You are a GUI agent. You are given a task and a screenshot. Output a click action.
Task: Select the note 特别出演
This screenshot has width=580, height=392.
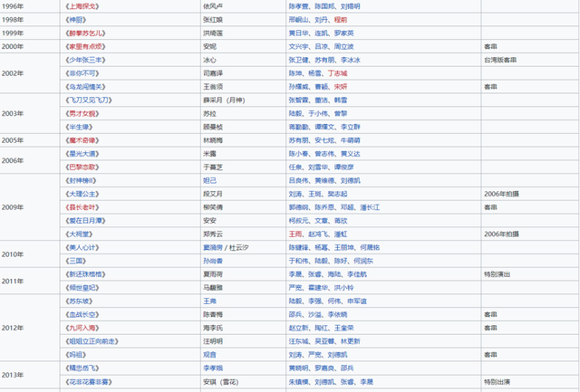point(498,382)
